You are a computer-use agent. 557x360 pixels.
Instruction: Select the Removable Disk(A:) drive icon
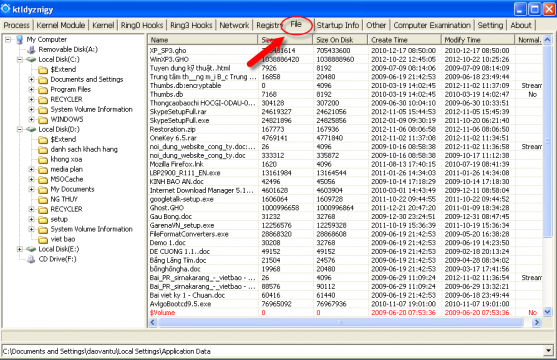32,49
